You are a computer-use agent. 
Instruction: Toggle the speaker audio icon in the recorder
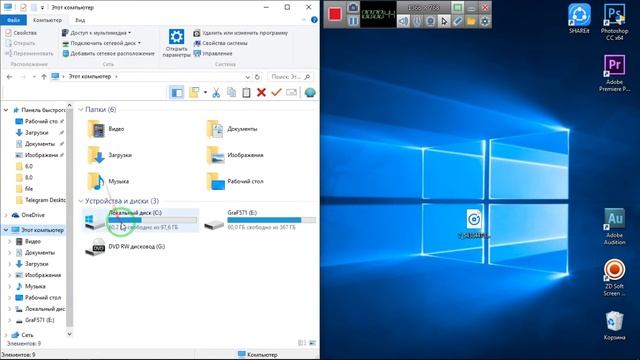(403, 21)
